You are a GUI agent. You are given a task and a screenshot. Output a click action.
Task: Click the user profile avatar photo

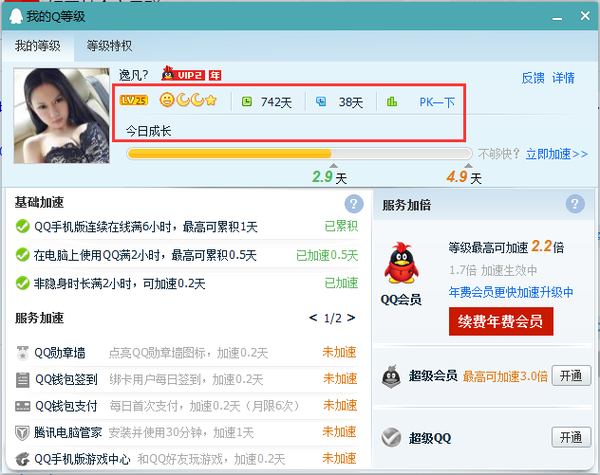pyautogui.click(x=62, y=116)
